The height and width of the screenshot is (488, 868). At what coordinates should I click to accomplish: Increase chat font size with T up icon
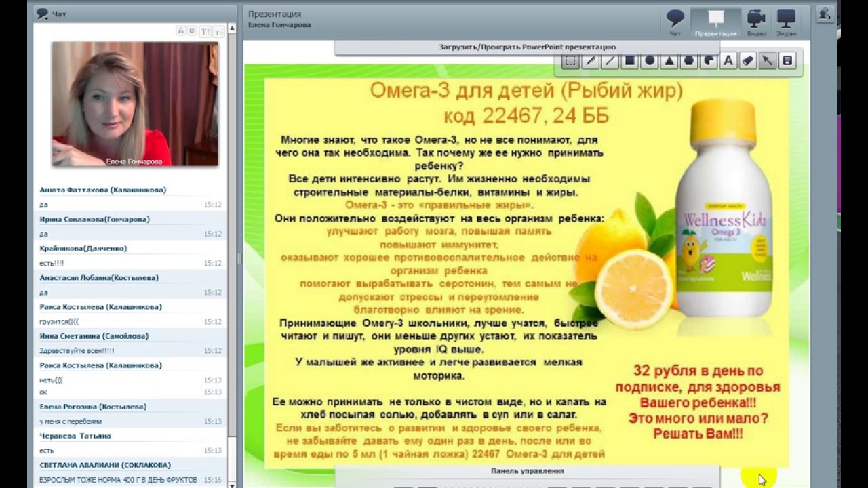tap(205, 31)
